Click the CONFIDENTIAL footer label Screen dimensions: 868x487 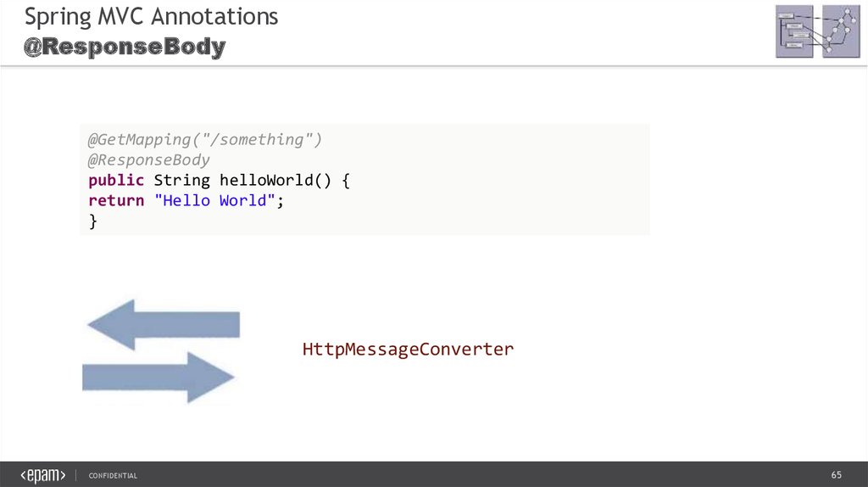(113, 476)
